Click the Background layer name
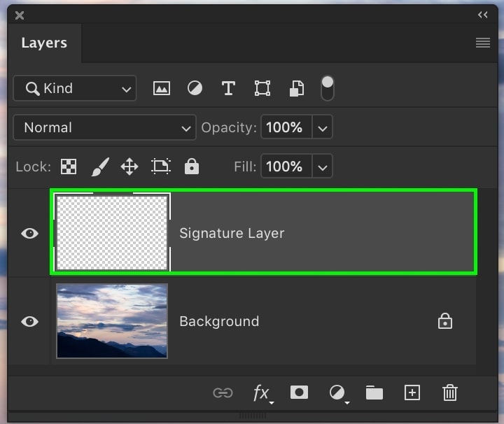 [219, 321]
